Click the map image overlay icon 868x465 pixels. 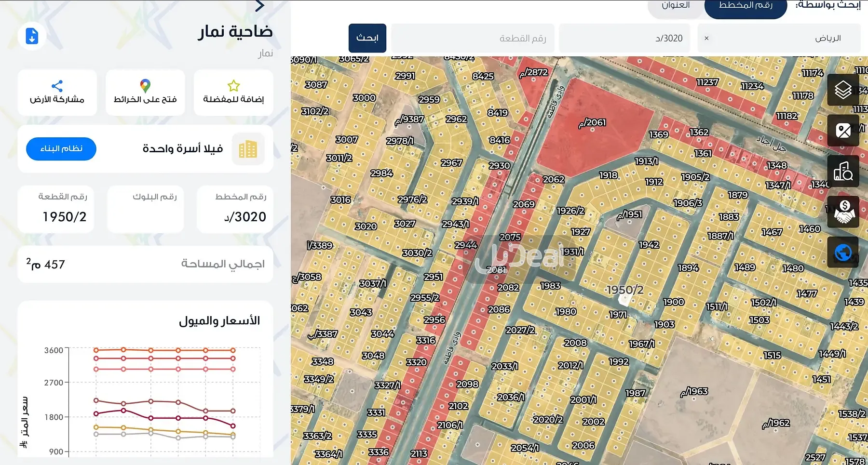[x=843, y=131]
